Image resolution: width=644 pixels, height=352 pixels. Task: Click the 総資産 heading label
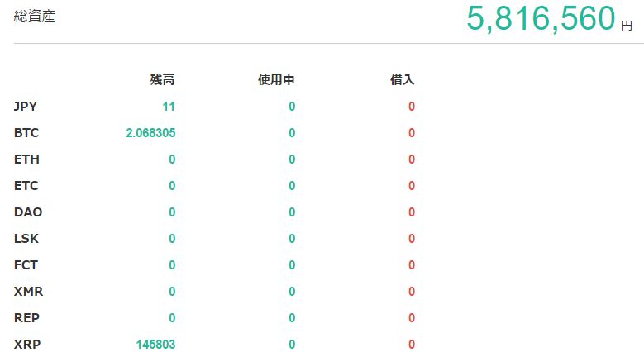35,17
